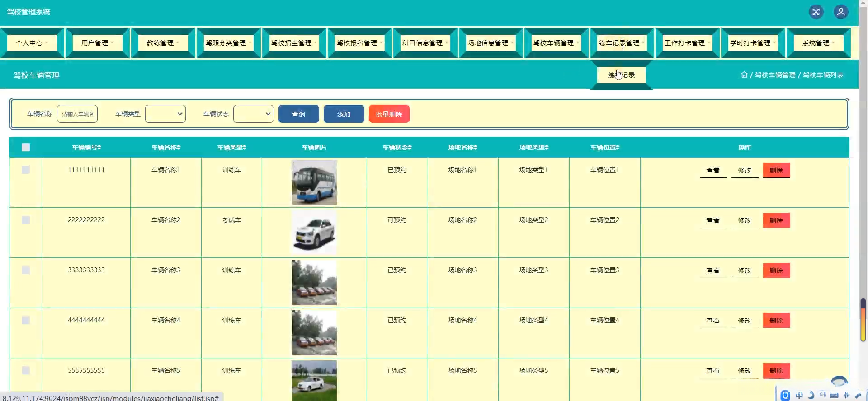Click the 驾校管理系统 title
This screenshot has height=401, width=868.
click(28, 12)
